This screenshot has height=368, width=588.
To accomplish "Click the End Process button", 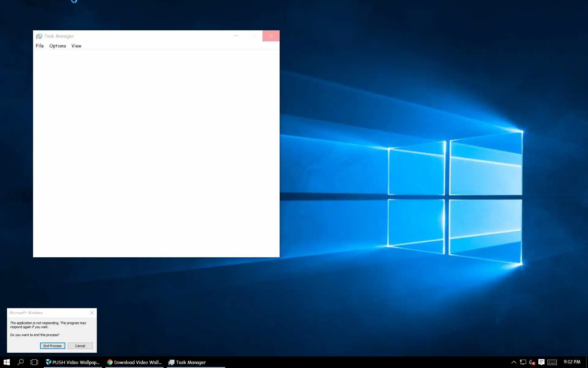I will click(x=52, y=346).
